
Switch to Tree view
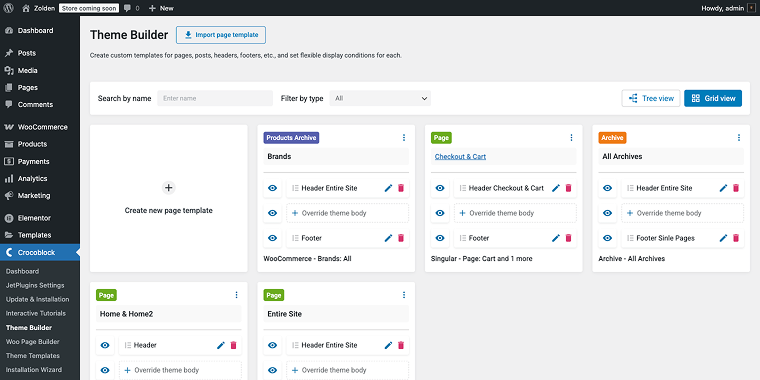coord(651,98)
